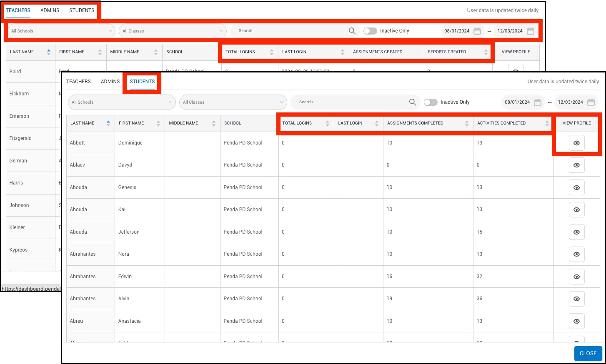This screenshot has height=364, width=606.
Task: Click search magnifier in Teachers window
Action: pos(352,31)
